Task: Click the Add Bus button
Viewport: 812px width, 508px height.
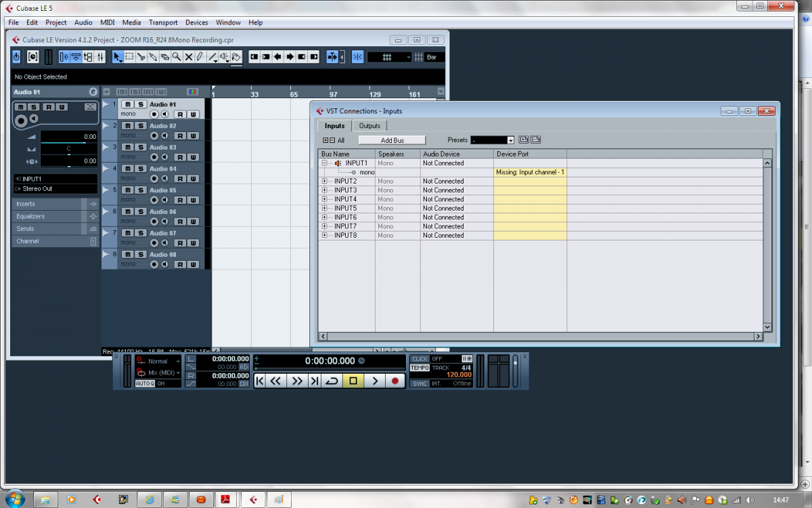Action: coord(392,140)
